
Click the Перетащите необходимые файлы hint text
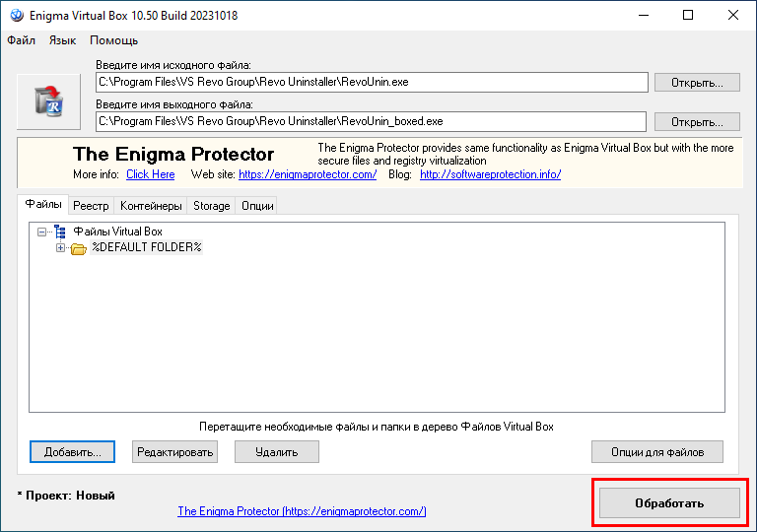pyautogui.click(x=377, y=427)
